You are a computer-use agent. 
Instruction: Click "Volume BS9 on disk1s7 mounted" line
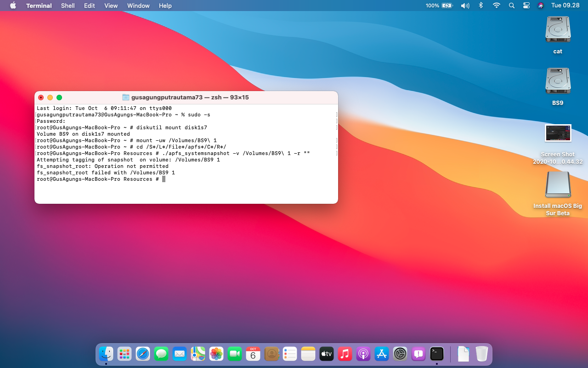(x=83, y=134)
